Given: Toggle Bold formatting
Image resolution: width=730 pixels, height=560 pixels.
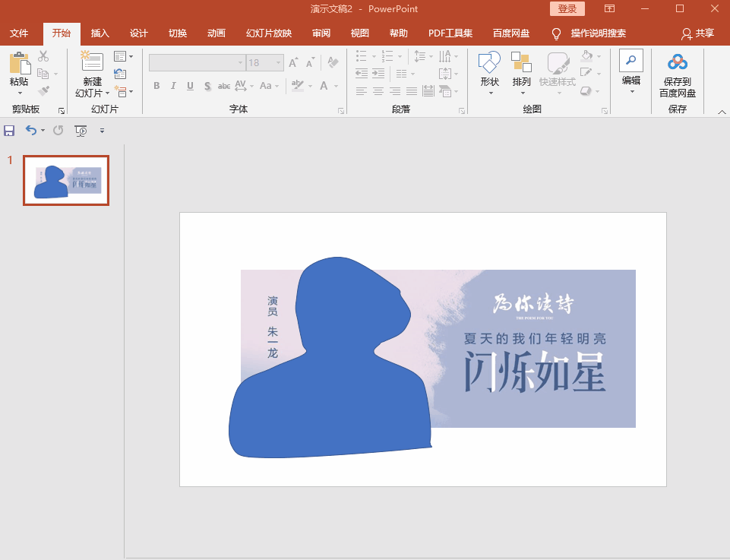Looking at the screenshot, I should [157, 86].
